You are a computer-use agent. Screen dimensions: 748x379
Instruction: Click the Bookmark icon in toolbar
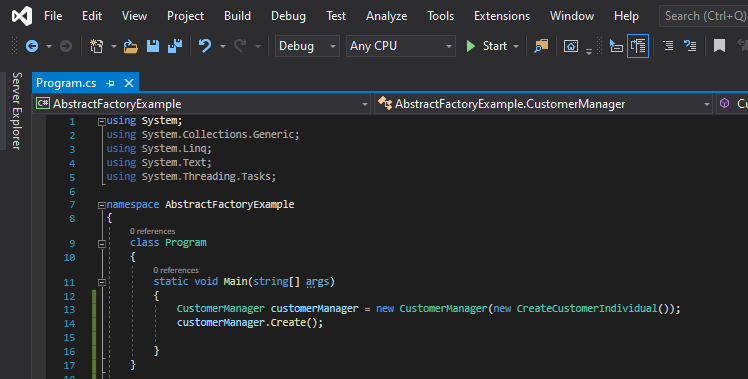coord(719,46)
